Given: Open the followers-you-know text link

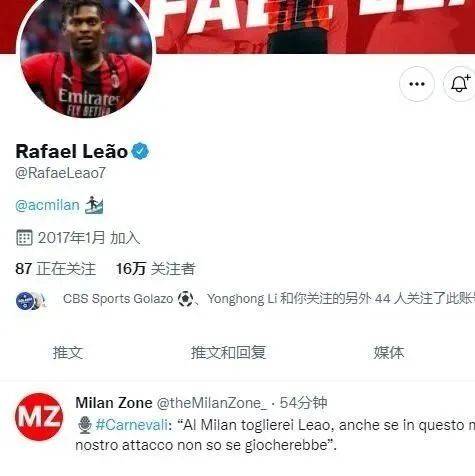Looking at the screenshot, I should [268, 299].
